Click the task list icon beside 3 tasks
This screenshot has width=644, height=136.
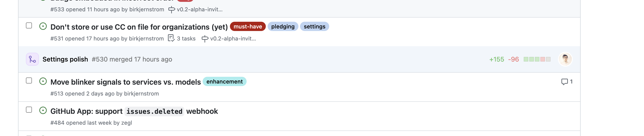point(171,38)
